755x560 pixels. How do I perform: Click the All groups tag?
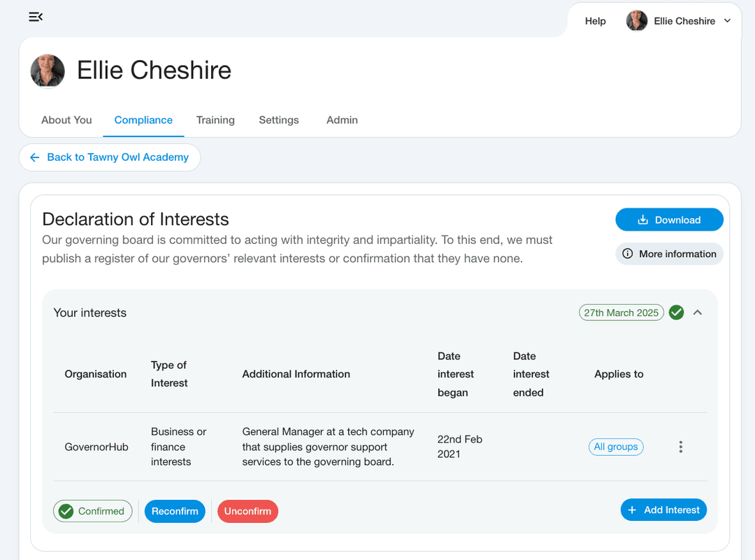point(616,447)
